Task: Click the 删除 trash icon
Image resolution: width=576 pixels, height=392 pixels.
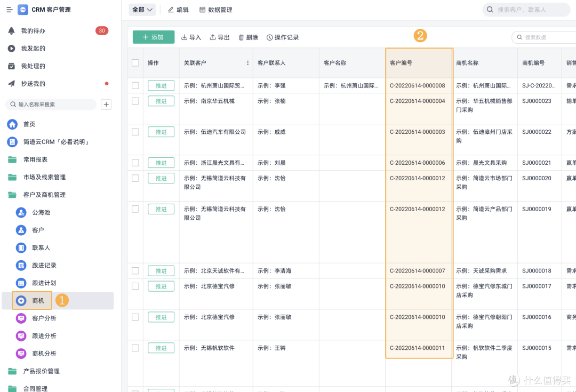Action: click(x=241, y=37)
